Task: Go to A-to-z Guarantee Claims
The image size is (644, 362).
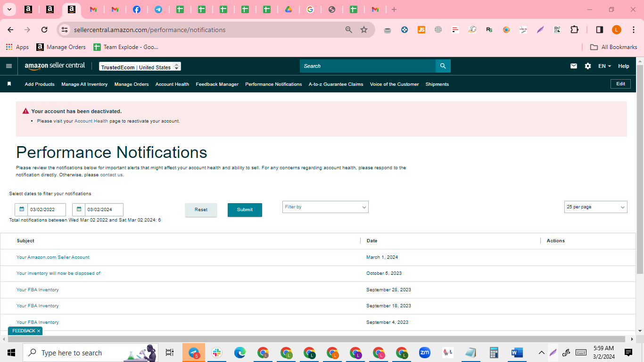Action: pyautogui.click(x=336, y=84)
